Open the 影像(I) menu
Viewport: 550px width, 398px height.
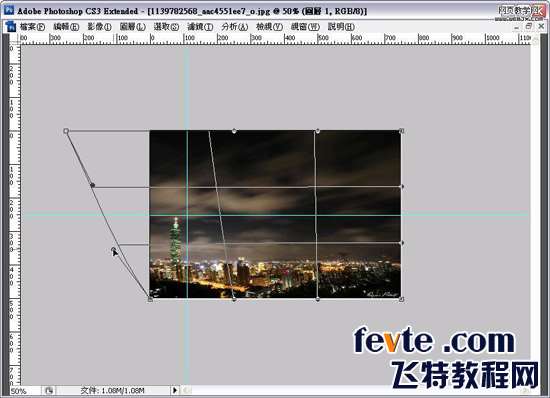coord(99,27)
